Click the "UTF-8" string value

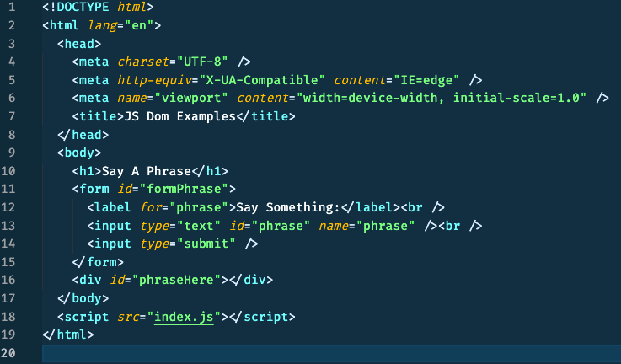(202, 62)
